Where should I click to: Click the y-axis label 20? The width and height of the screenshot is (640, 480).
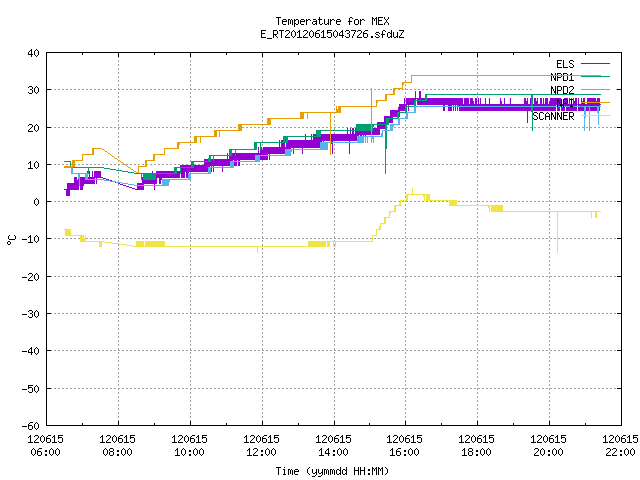pos(33,128)
